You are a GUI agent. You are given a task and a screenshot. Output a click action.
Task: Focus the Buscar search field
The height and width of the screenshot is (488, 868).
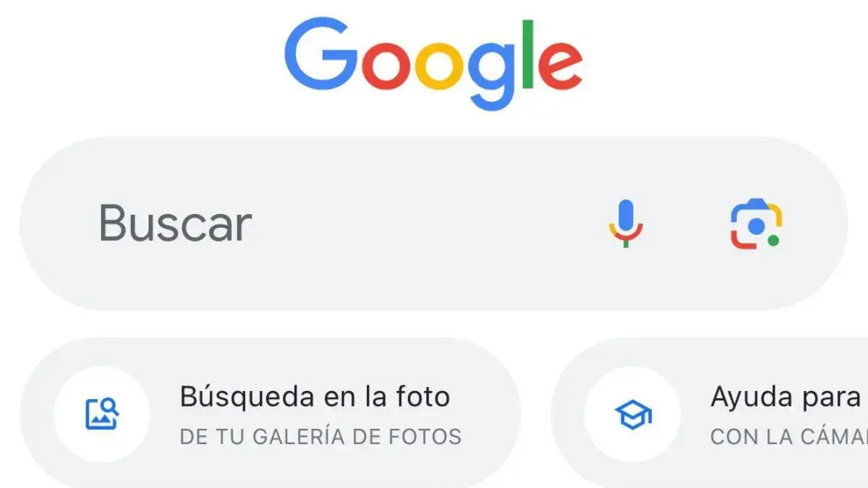(x=434, y=223)
